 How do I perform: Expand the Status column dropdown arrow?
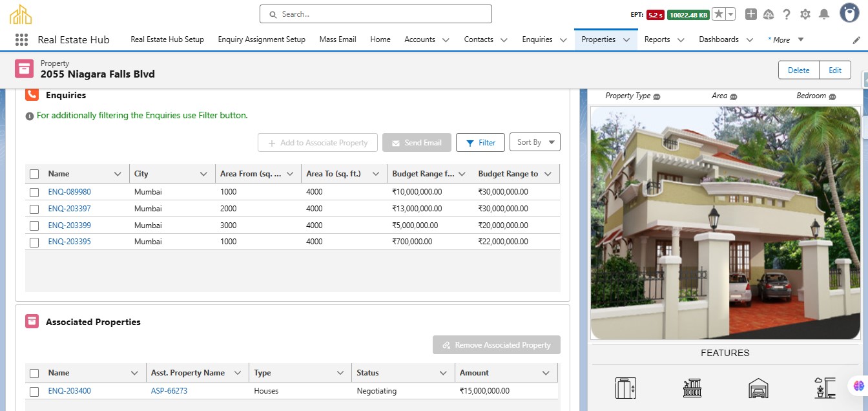443,373
